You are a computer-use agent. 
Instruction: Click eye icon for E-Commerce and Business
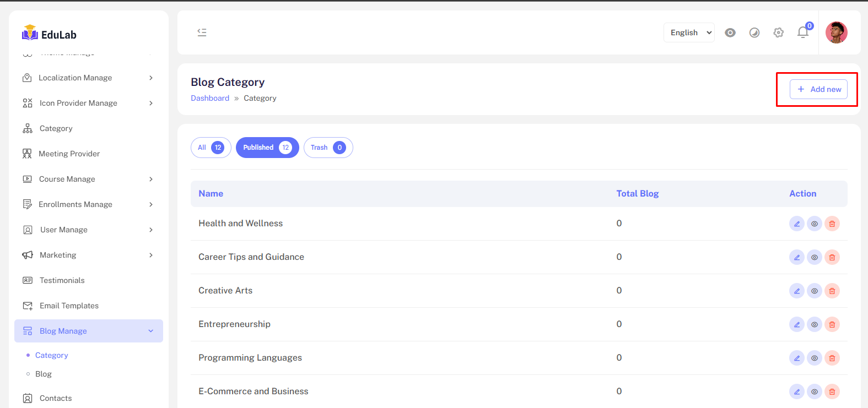pos(814,391)
